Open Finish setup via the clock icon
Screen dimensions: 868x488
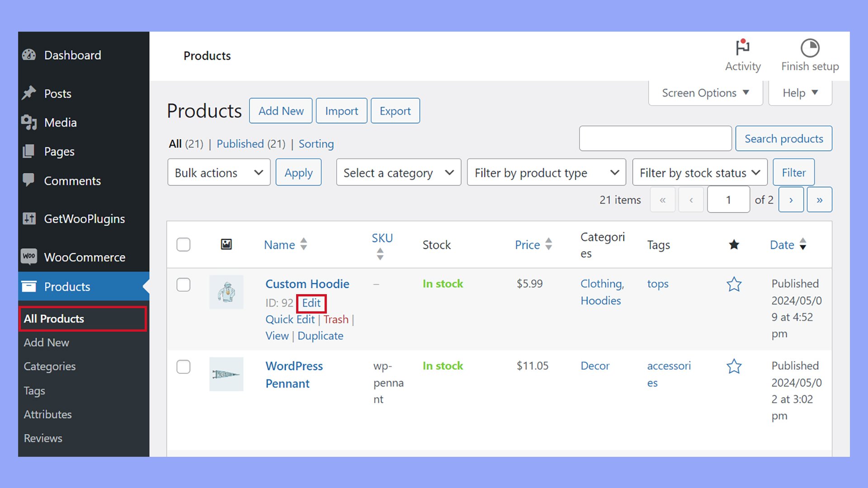click(810, 47)
